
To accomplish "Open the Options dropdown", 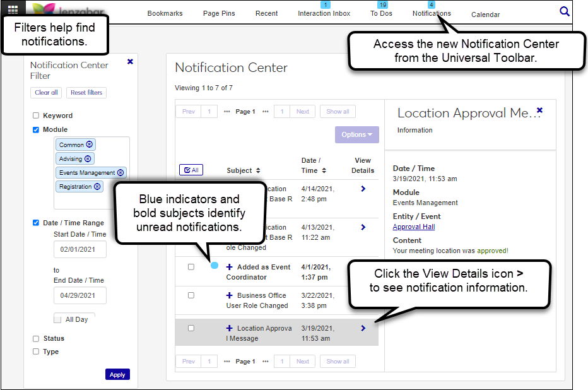I will tap(356, 134).
